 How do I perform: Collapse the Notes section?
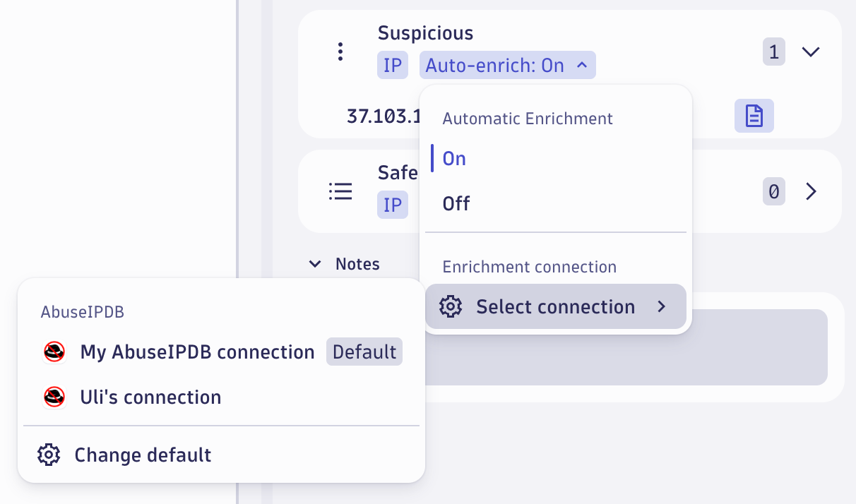pos(315,263)
